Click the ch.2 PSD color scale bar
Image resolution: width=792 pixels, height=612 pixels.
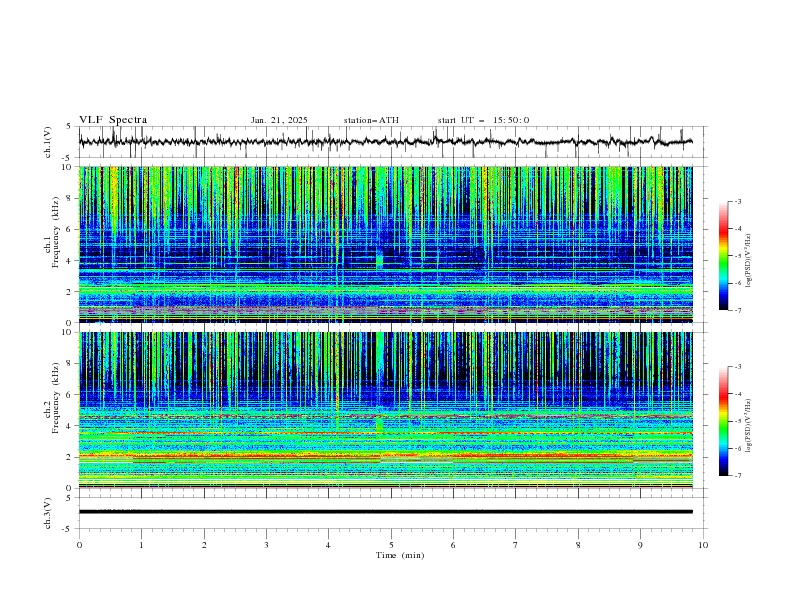(x=723, y=421)
